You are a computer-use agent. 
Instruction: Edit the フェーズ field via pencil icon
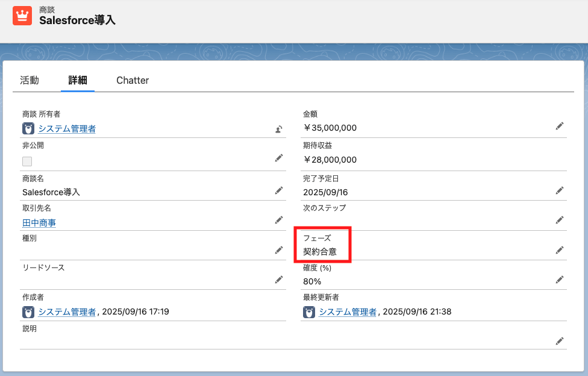559,249
